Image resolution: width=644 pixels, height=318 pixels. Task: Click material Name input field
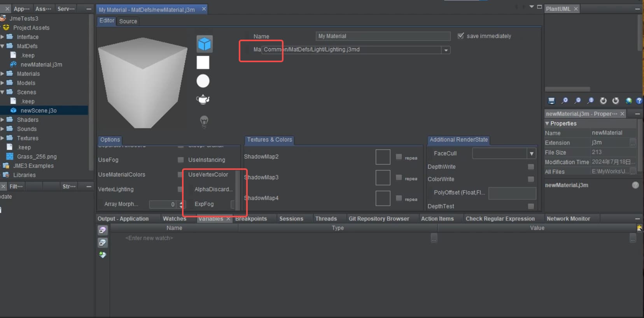(383, 36)
